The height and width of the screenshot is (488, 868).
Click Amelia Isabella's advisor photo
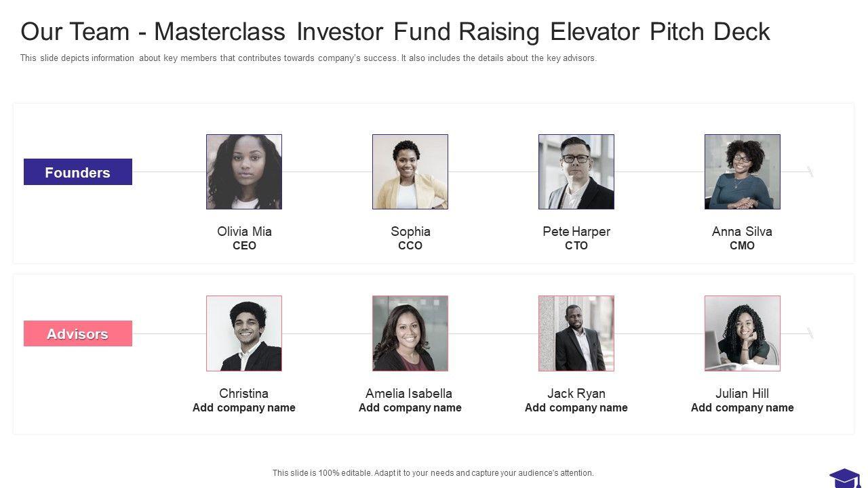pyautogui.click(x=410, y=333)
